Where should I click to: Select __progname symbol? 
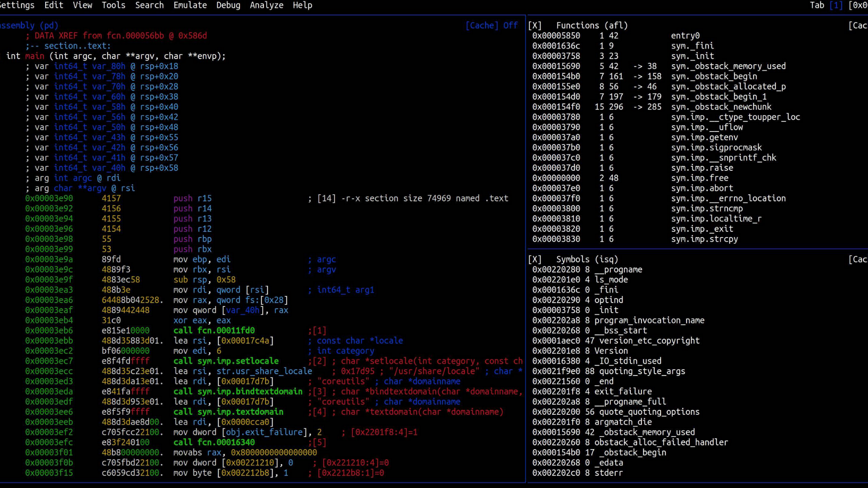618,269
